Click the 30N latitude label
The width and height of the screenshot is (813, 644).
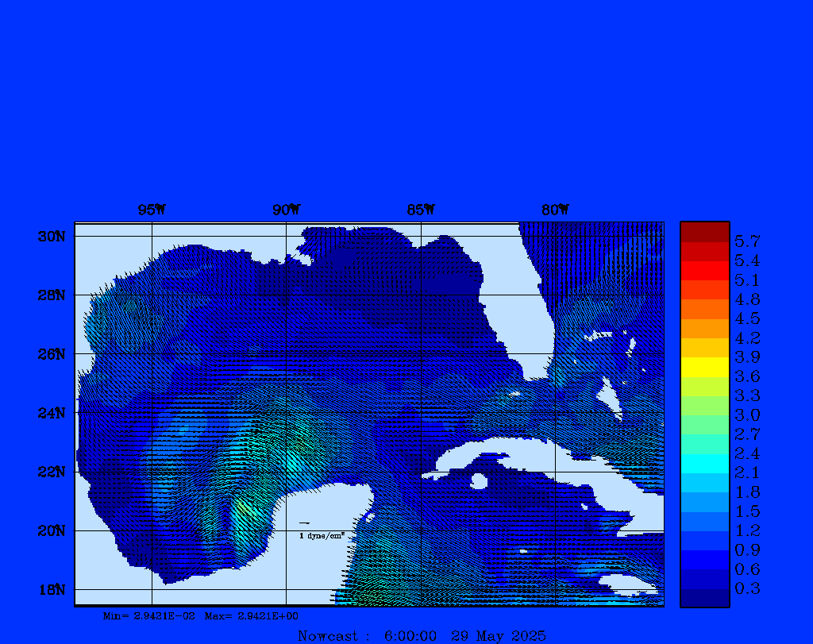tap(51, 237)
